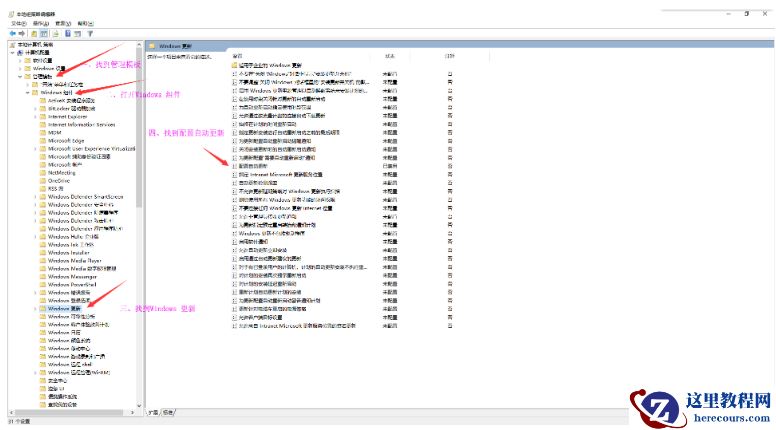Expand the Windows Hello folder node

pos(35,237)
